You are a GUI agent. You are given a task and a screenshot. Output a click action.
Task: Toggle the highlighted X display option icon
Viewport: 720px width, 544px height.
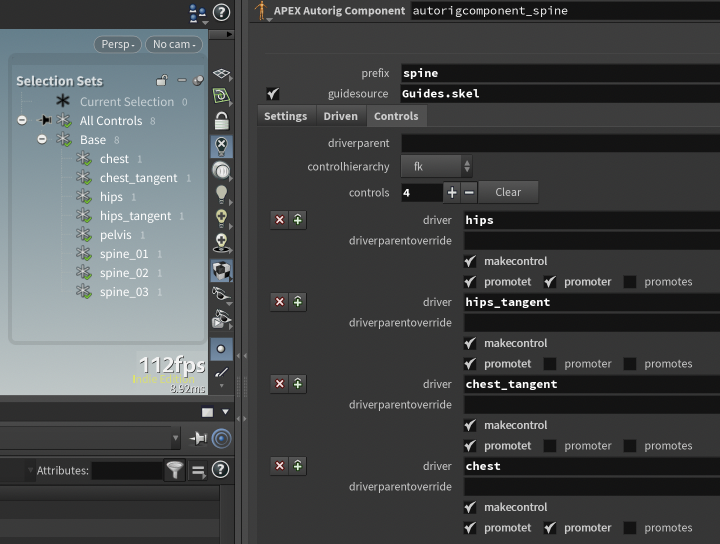pyautogui.click(x=221, y=146)
